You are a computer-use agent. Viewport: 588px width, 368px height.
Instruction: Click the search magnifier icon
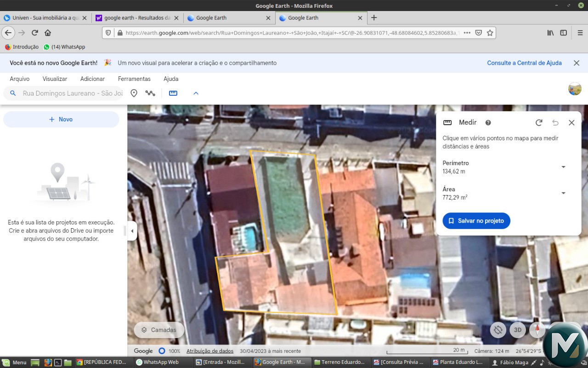pyautogui.click(x=13, y=93)
